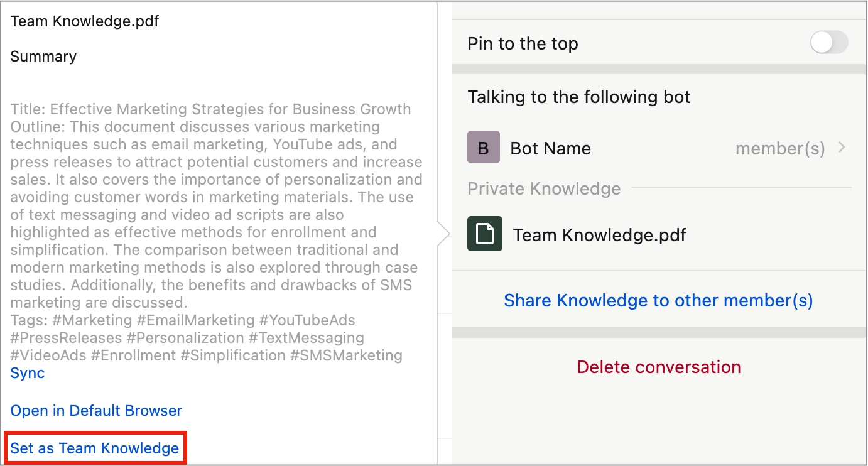Select the Bot Name label
Image resolution: width=868 pixels, height=466 pixels.
tap(550, 148)
